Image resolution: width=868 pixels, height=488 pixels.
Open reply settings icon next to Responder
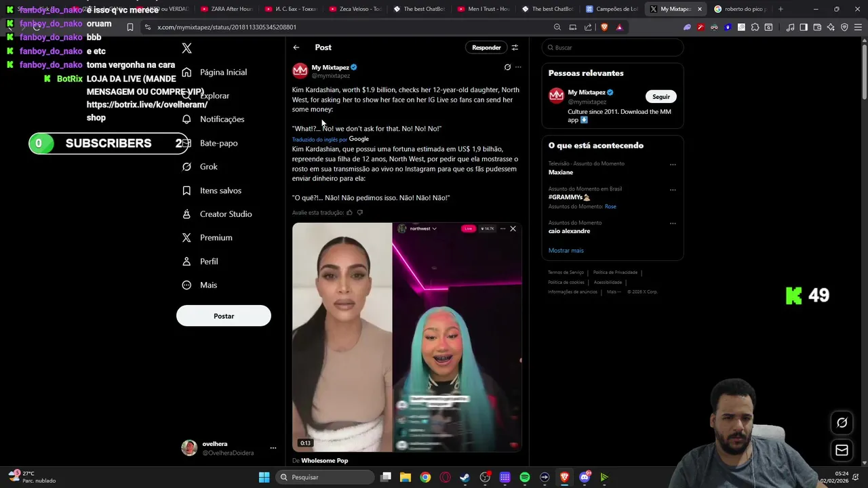pos(515,47)
